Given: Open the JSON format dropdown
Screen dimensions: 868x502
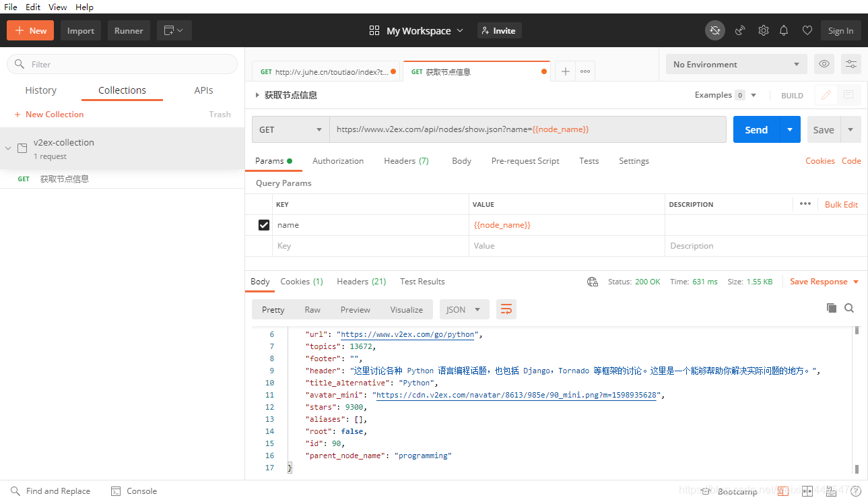Looking at the screenshot, I should 465,309.
